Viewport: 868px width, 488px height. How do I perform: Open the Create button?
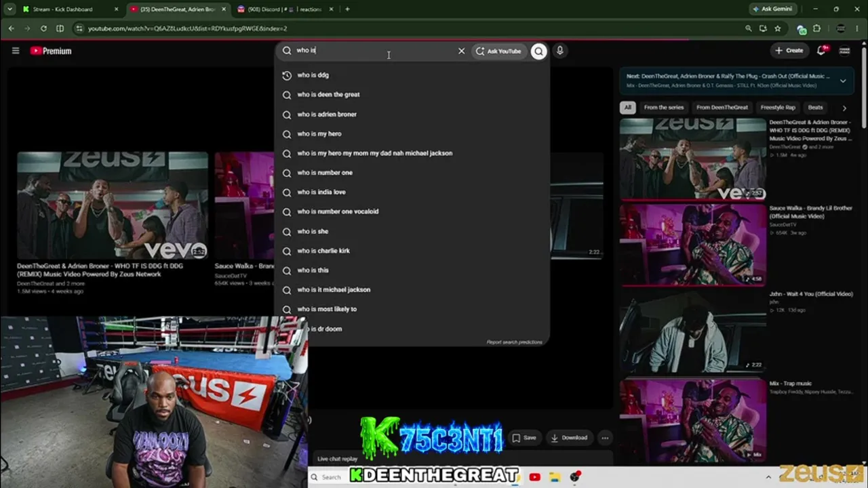(789, 50)
